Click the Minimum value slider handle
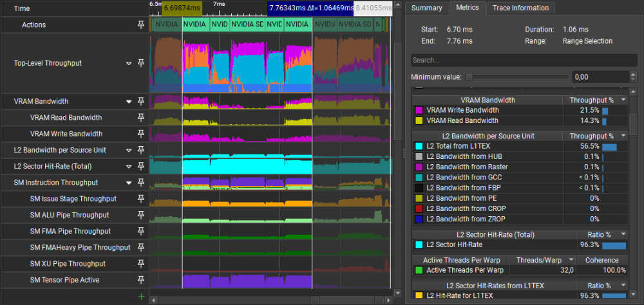This screenshot has height=305, width=644. tap(469, 77)
